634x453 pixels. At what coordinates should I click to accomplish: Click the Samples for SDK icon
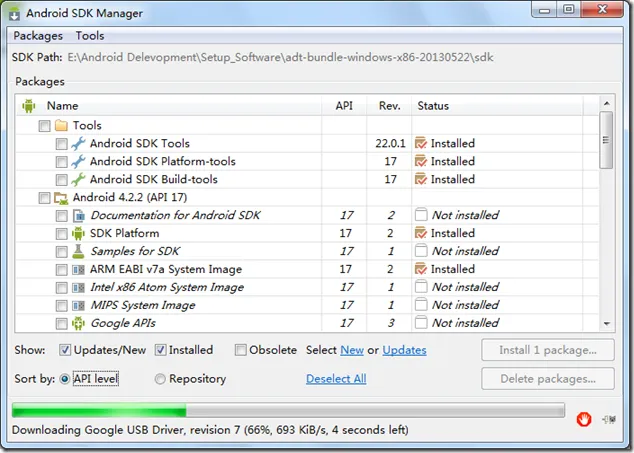click(x=78, y=252)
